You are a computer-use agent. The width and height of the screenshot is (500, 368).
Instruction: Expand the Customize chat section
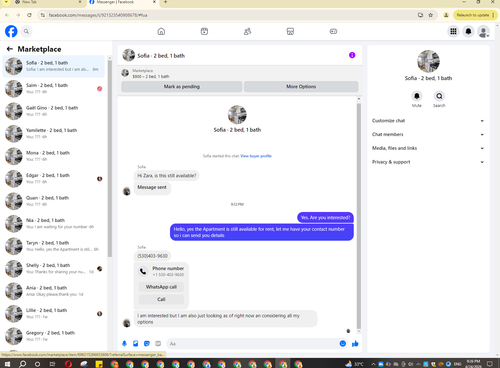(x=428, y=121)
